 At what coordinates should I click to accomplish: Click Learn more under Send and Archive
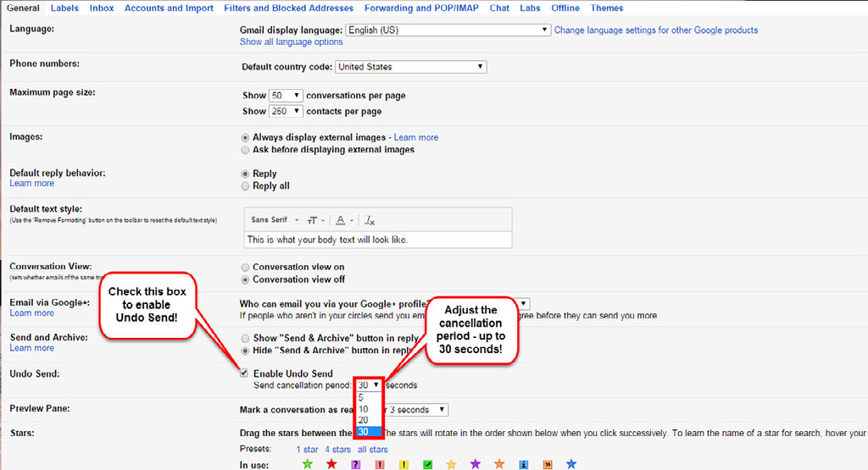point(31,348)
